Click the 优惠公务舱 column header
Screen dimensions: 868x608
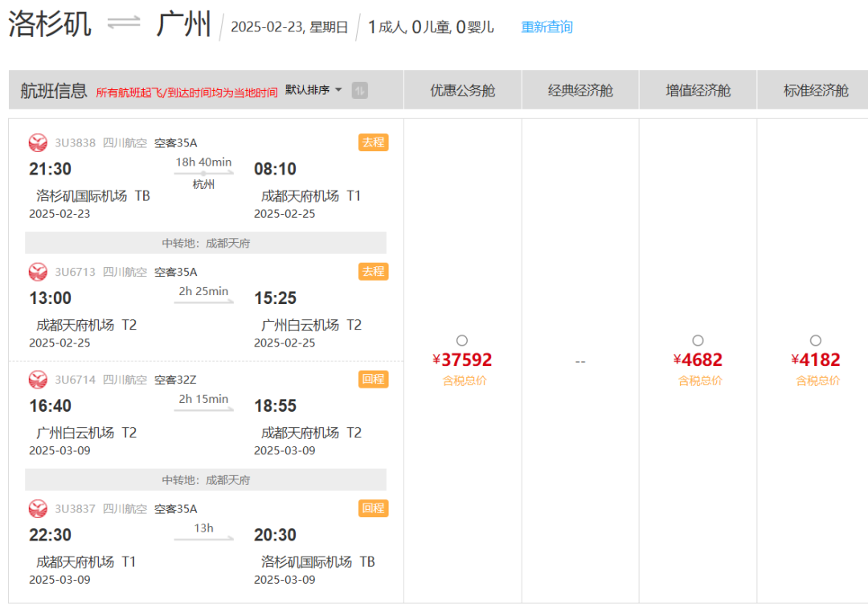click(x=462, y=91)
